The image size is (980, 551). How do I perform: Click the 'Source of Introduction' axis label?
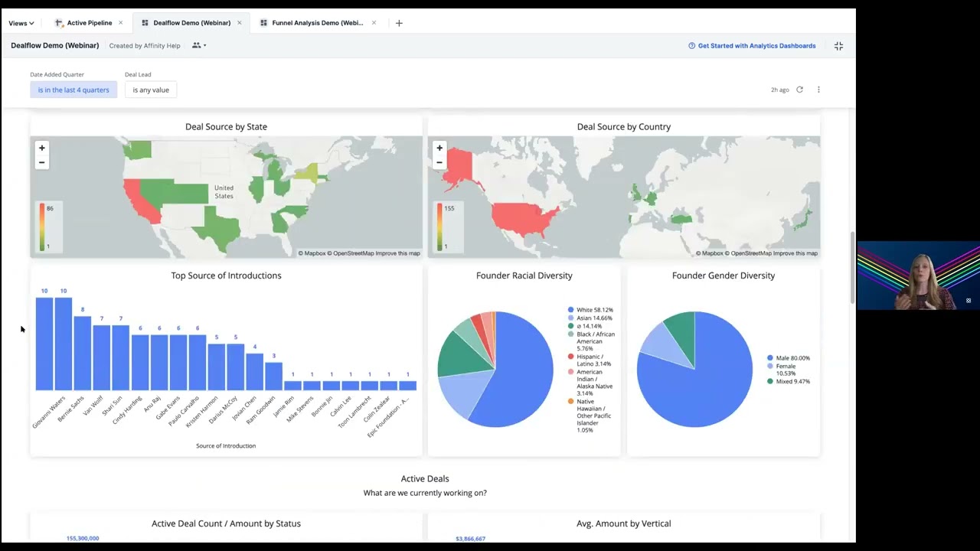click(226, 445)
